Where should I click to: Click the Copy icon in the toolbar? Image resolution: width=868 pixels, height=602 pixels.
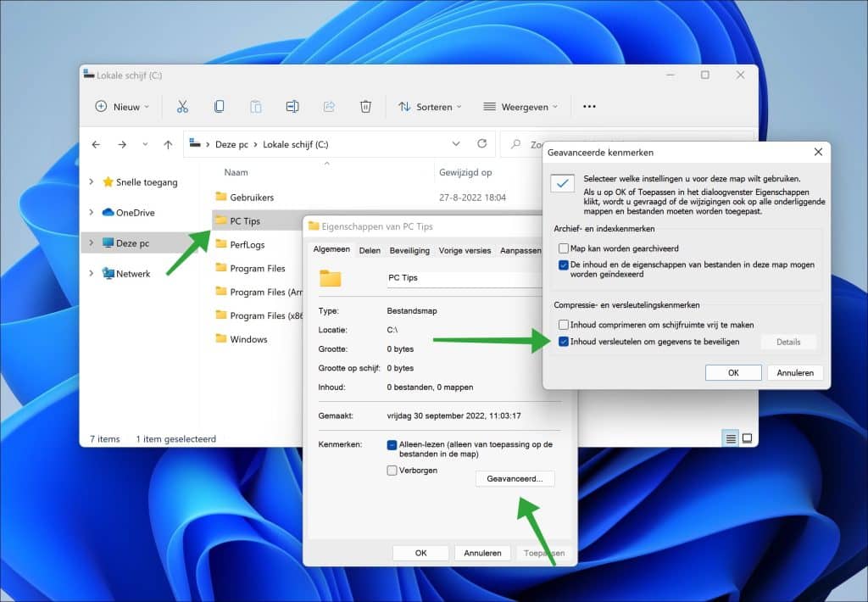[219, 106]
